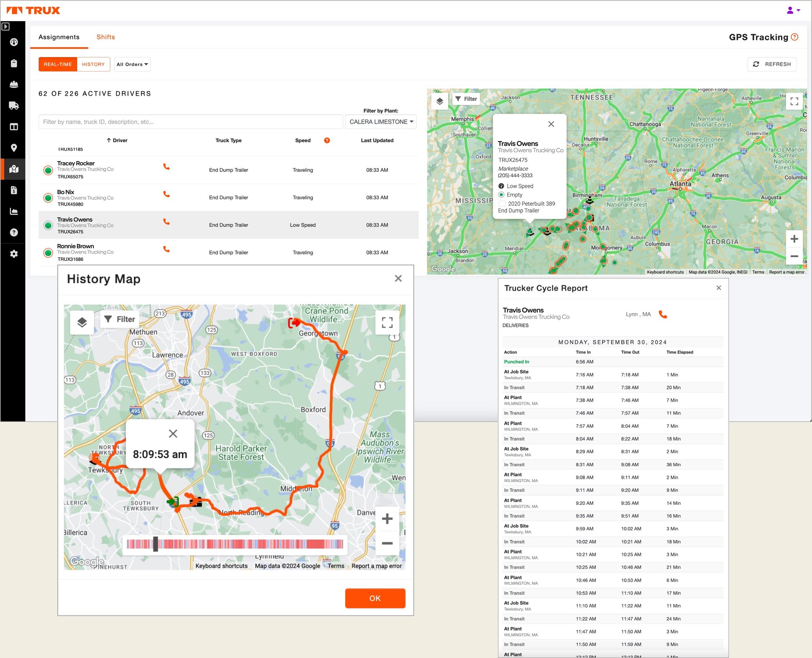Screen dimensions: 812x658
Task: Open settings gear in the sidebar
Action: coord(14,254)
